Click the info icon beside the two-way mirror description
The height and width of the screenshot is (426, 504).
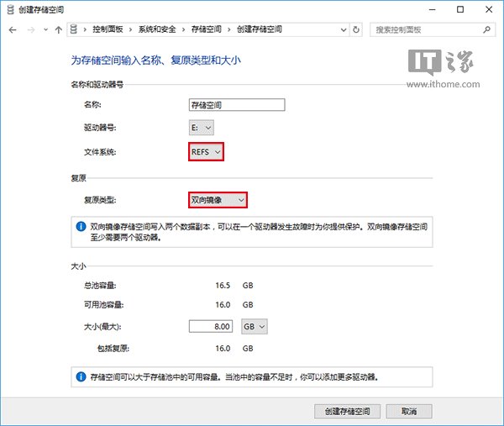click(x=81, y=227)
